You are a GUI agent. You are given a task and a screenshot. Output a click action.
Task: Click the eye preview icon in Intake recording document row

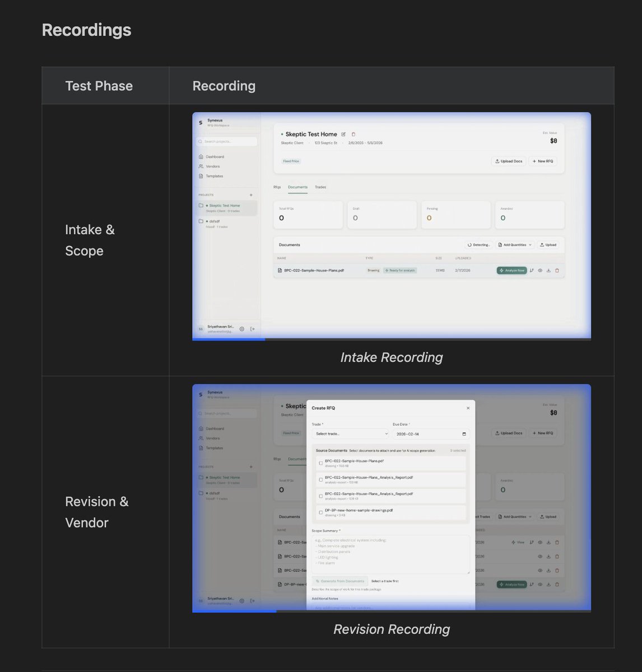[x=540, y=270]
